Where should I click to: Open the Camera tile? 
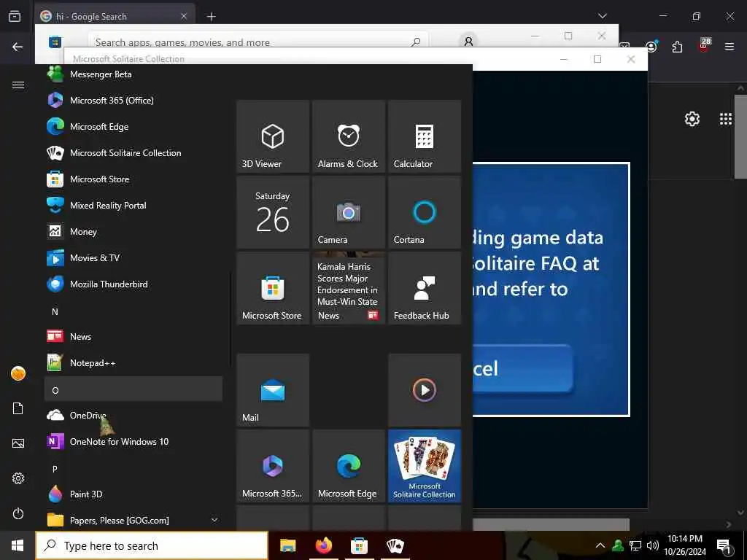click(349, 212)
